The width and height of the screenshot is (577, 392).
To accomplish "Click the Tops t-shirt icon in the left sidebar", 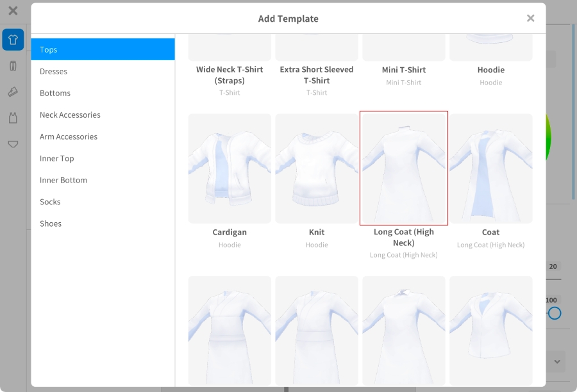I will (x=13, y=40).
